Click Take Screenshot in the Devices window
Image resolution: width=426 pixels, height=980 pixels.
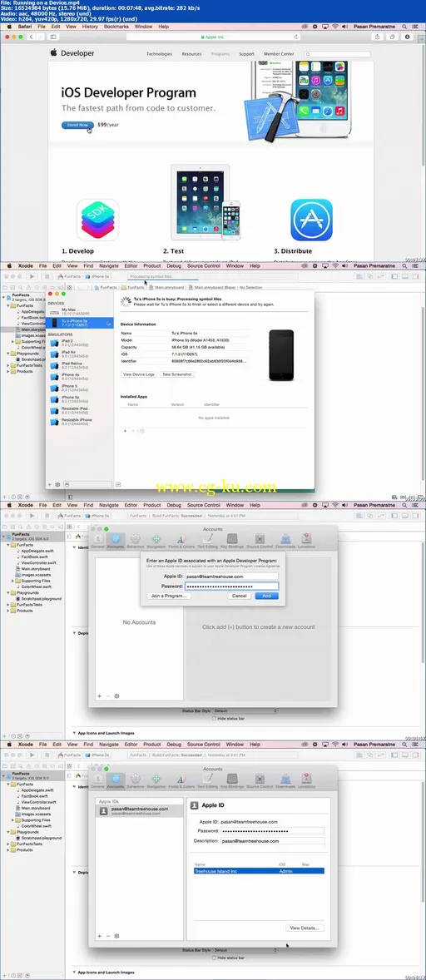pyautogui.click(x=177, y=374)
